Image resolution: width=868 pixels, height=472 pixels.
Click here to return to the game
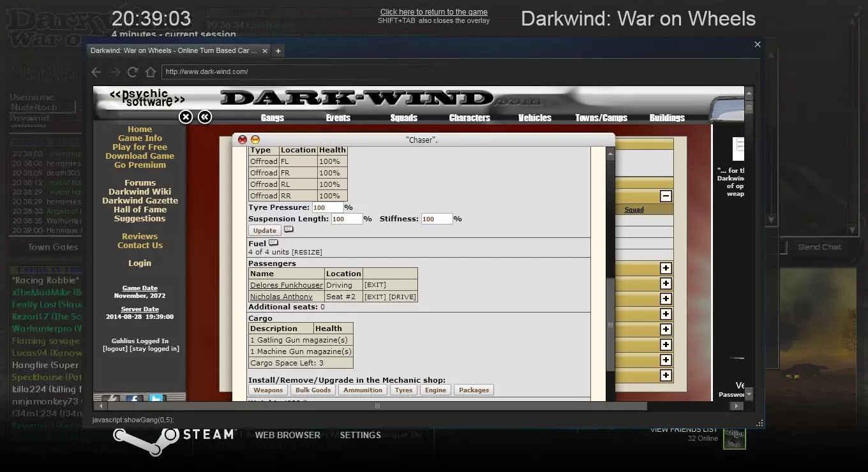pos(434,12)
